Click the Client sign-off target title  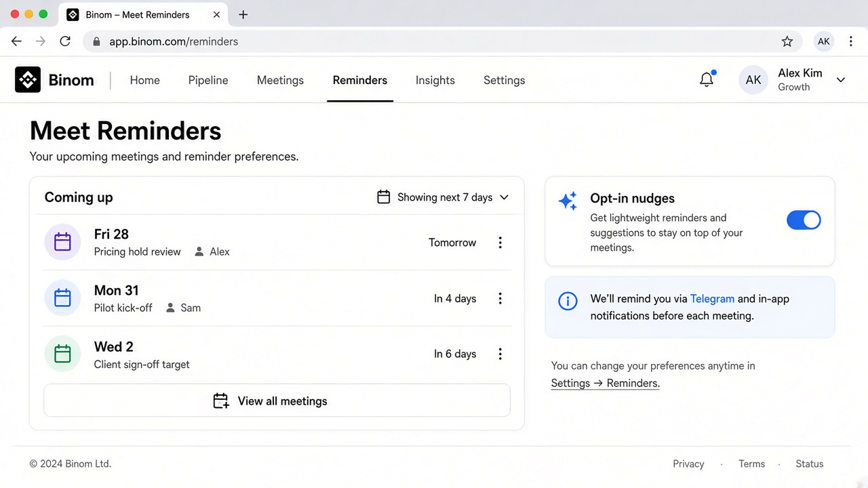click(142, 365)
